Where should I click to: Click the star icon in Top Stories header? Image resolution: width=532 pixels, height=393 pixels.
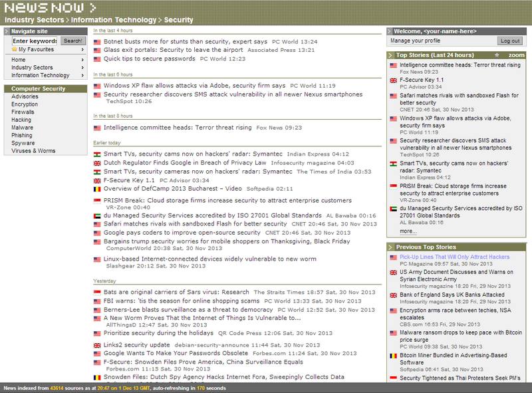click(x=497, y=55)
